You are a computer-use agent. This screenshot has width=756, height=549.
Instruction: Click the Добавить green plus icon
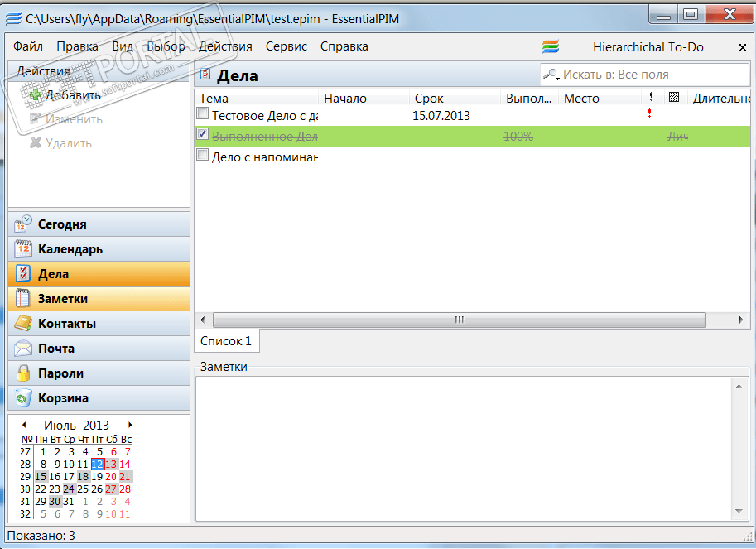pyautogui.click(x=36, y=95)
